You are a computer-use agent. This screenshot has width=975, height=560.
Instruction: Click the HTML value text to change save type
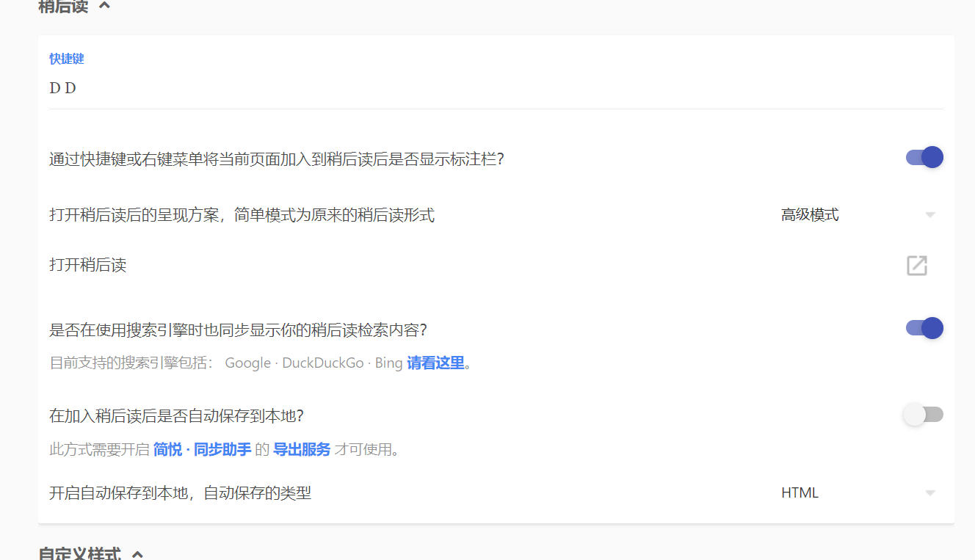pyautogui.click(x=800, y=492)
